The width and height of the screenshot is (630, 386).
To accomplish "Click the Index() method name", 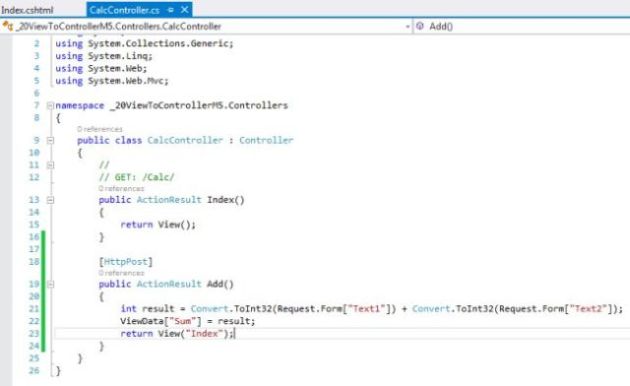I will (x=225, y=200).
